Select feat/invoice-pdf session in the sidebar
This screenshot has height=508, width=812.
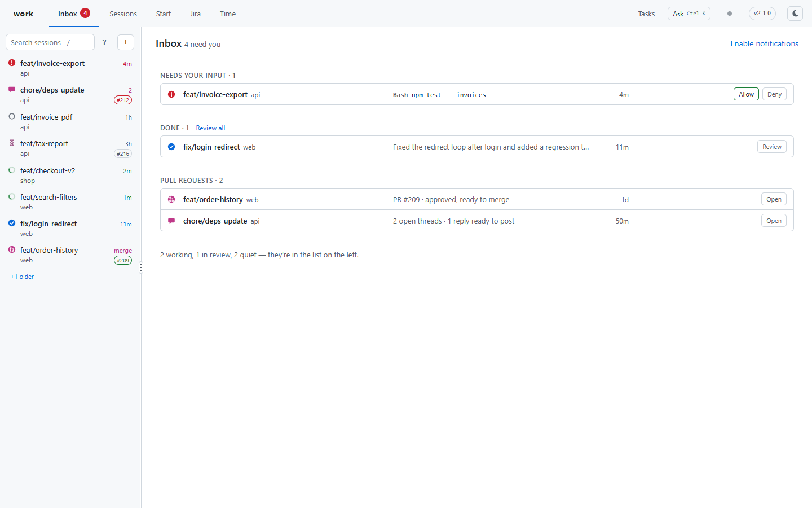point(70,121)
